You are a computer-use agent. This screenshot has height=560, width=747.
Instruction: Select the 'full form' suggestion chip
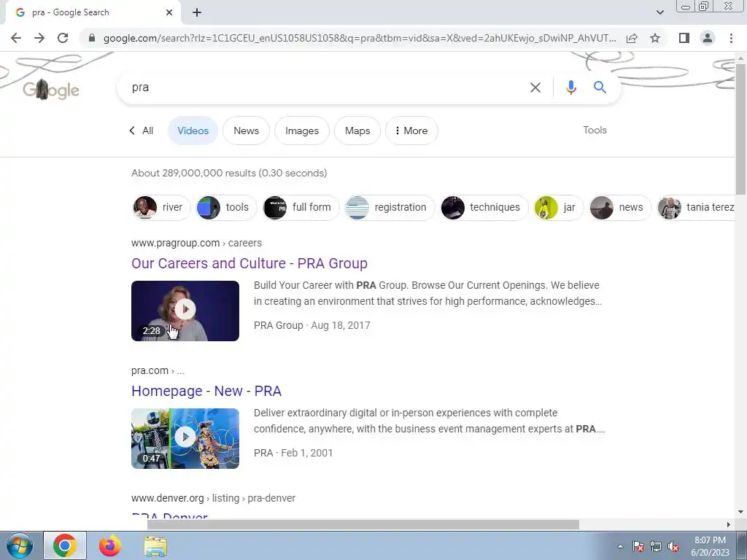(x=301, y=208)
